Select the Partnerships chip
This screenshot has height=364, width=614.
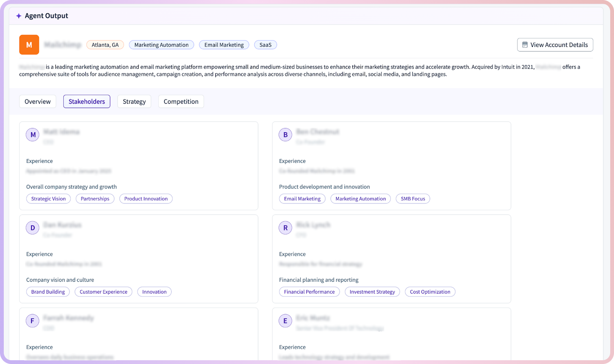pos(95,199)
